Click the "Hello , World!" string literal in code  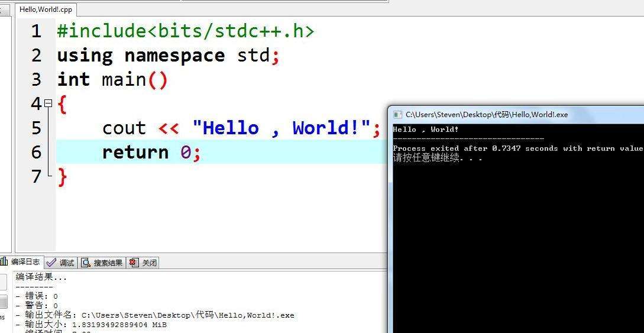(x=281, y=128)
